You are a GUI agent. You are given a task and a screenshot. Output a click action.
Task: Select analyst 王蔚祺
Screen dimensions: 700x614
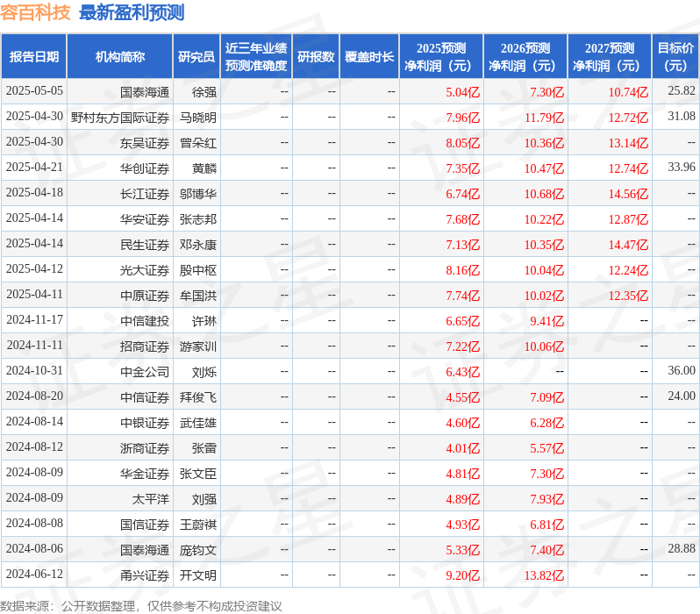point(198,525)
